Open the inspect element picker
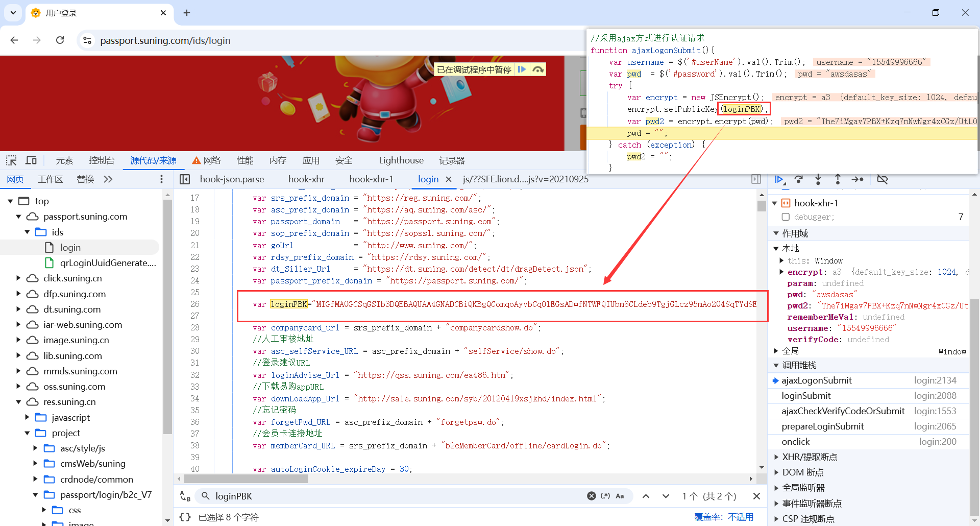 point(11,160)
